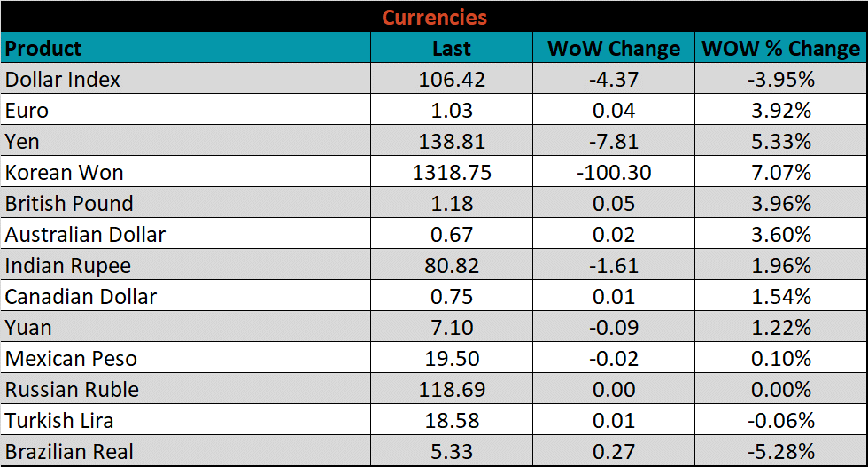Click the Turkish Lira -0.06% cell

pos(780,420)
